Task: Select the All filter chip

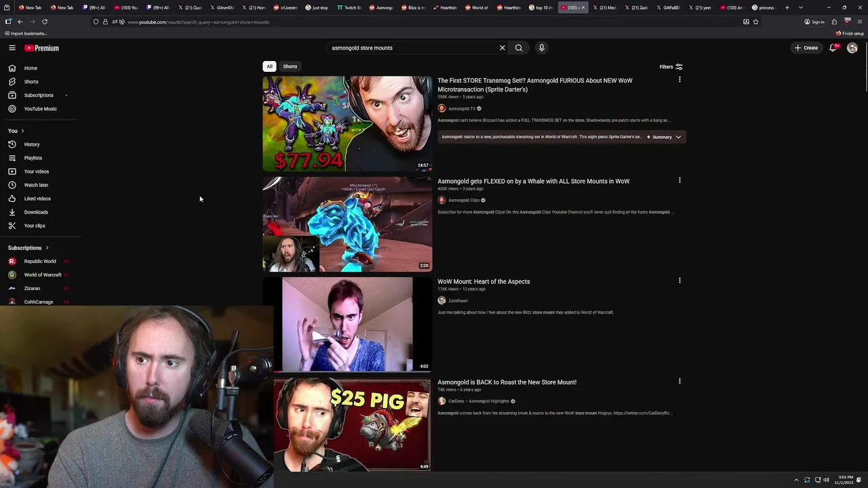Action: click(x=269, y=66)
